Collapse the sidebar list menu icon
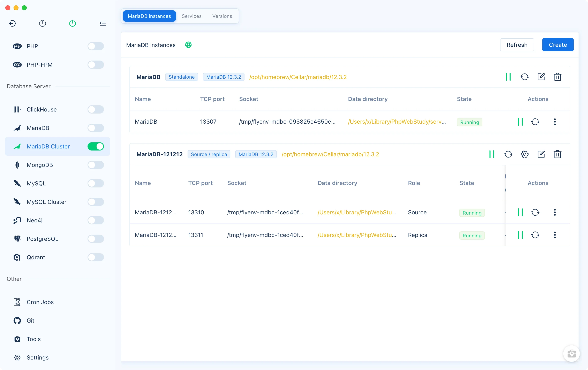The width and height of the screenshot is (588, 370). 103,23
